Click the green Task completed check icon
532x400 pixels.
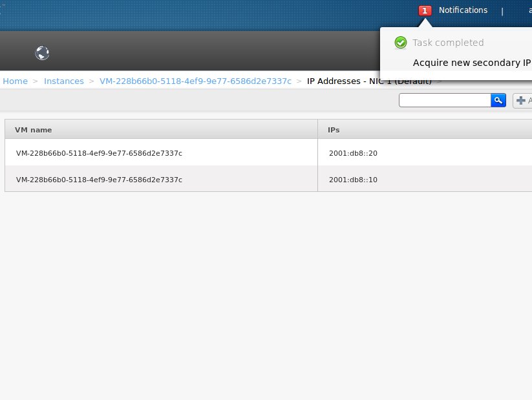[400, 43]
